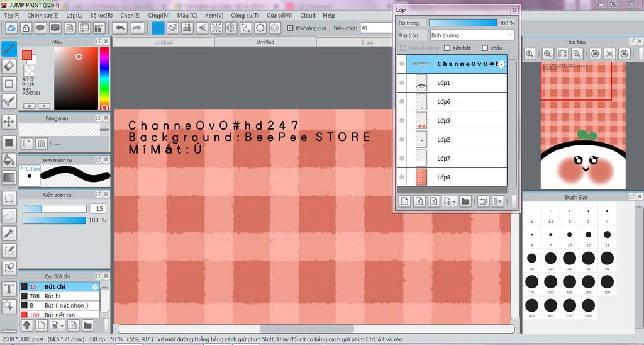Open the brush list import dropdown
Image resolution: width=644 pixels, height=345 pixels.
tap(62, 325)
